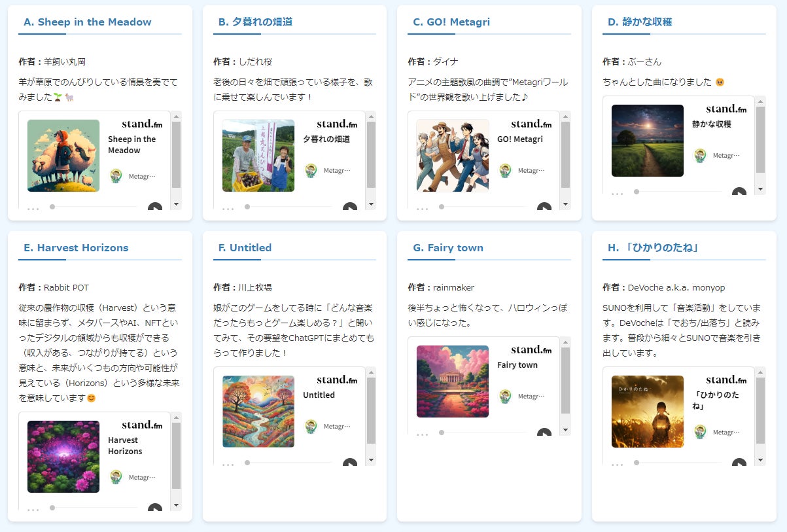Start playback of Fairy town
The image size is (787, 532).
pos(544,433)
